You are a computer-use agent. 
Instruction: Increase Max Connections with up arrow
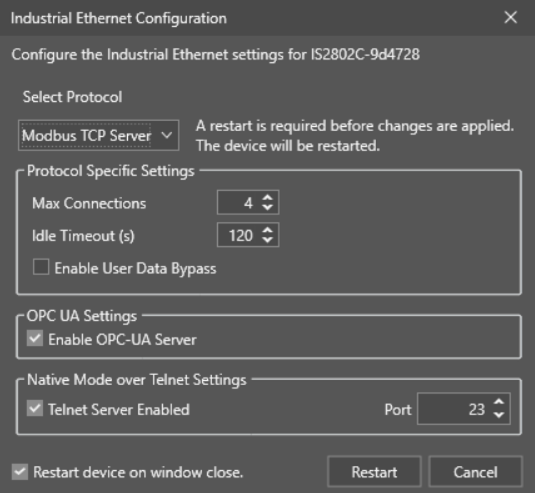[x=268, y=198]
